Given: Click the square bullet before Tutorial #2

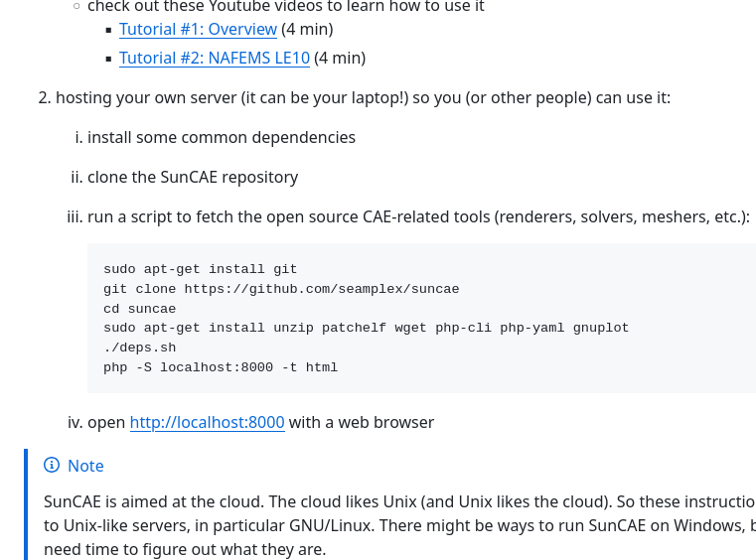Looking at the screenshot, I should click(108, 59).
